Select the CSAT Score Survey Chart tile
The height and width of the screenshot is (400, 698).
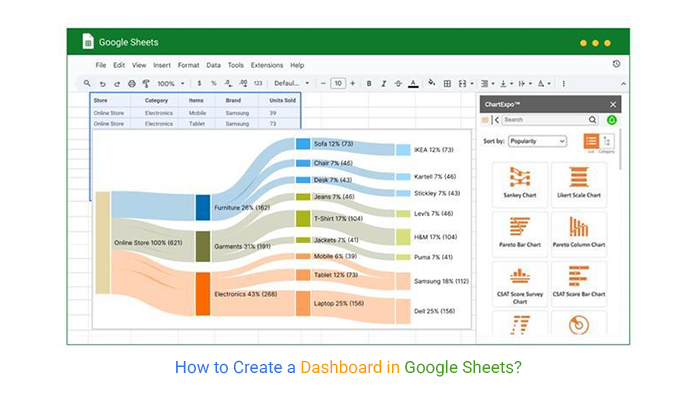[x=519, y=283]
